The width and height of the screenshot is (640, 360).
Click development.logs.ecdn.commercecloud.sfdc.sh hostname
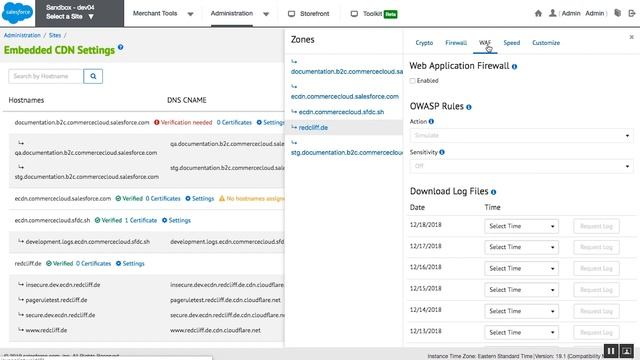click(87, 242)
